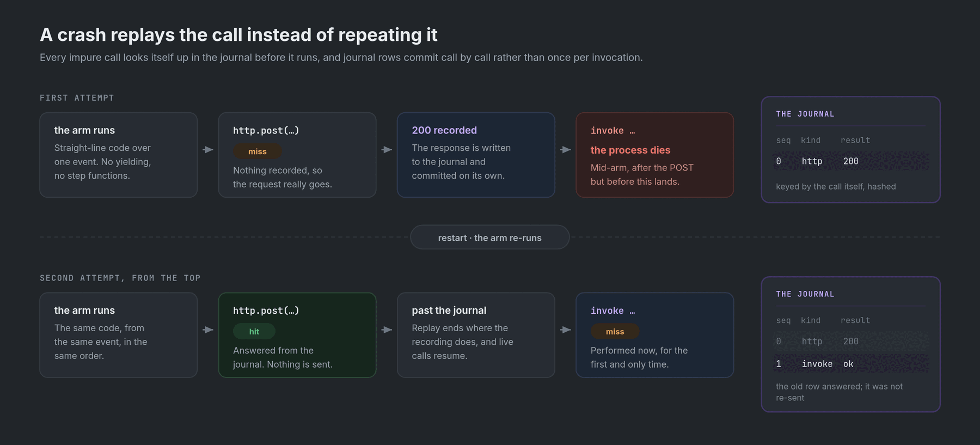980x445 pixels.
Task: Select the green "hit" badge
Action: tap(254, 331)
